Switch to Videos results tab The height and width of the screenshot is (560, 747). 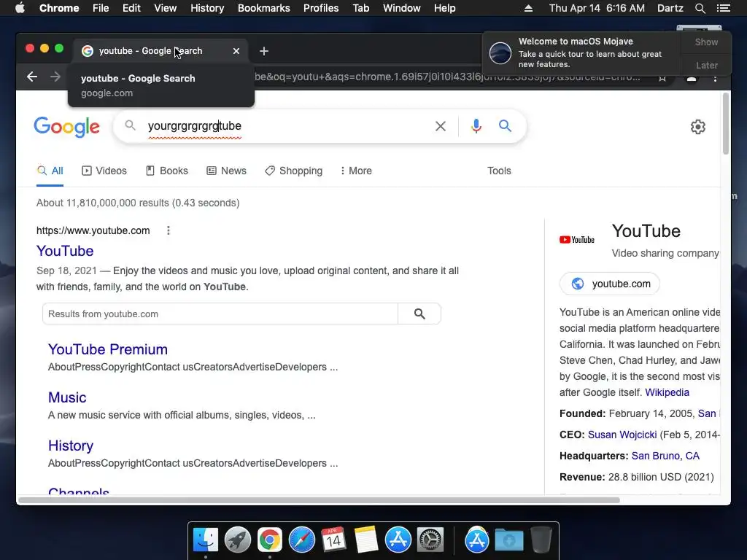click(x=104, y=171)
